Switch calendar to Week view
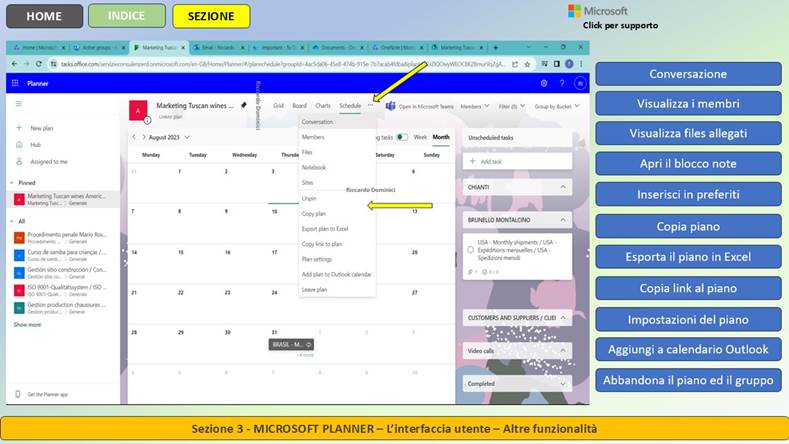Image resolution: width=789 pixels, height=444 pixels. tap(420, 137)
